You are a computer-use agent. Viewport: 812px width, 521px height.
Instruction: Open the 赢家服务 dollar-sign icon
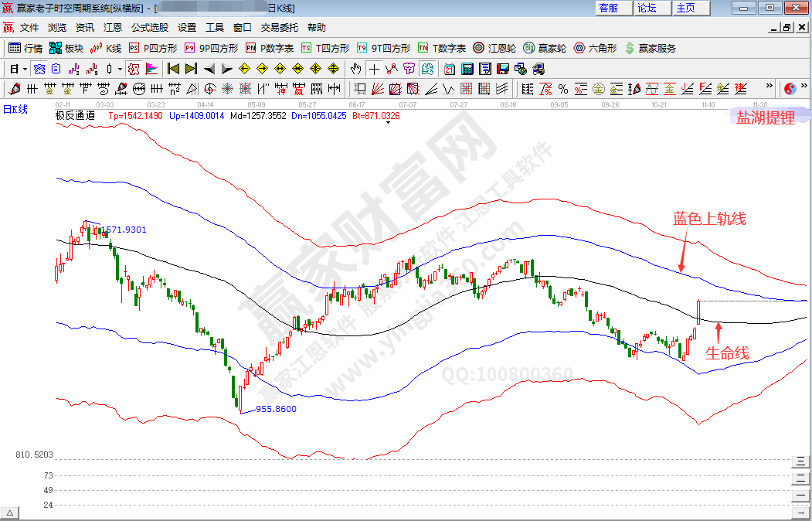(x=650, y=48)
